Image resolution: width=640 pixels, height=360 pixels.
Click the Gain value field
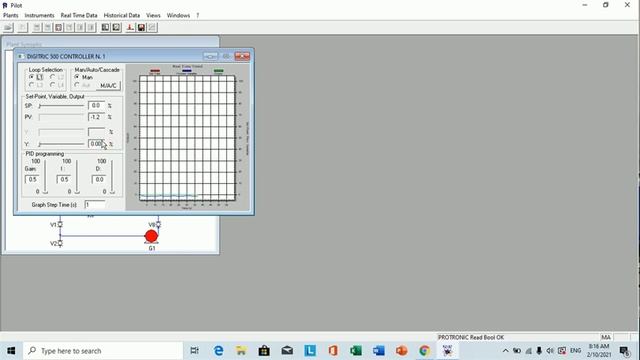32,179
